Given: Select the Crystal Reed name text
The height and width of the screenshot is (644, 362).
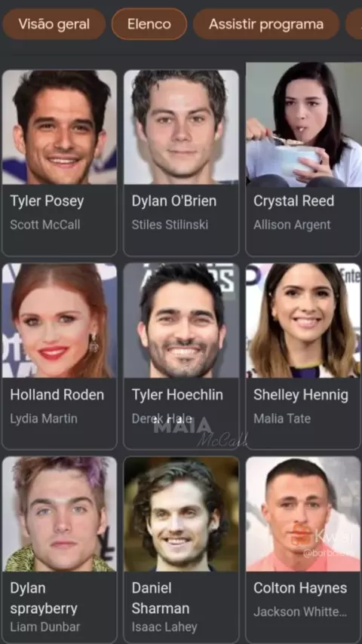Looking at the screenshot, I should 294,201.
